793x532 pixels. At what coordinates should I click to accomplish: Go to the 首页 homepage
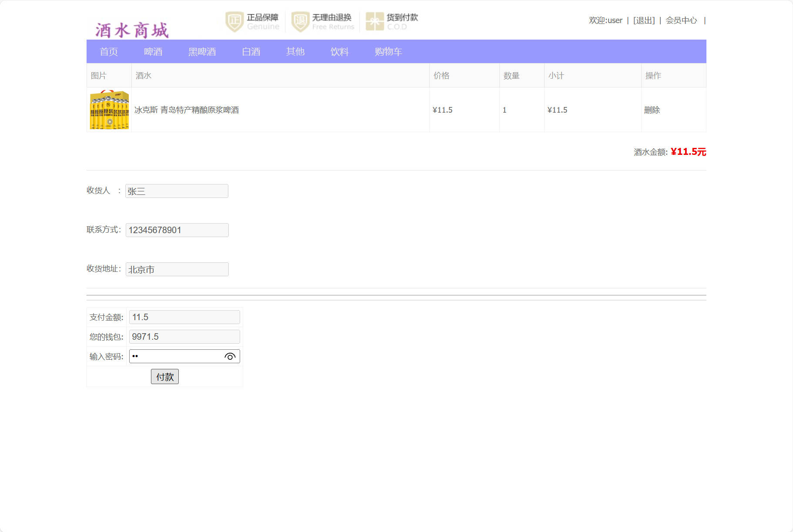pyautogui.click(x=109, y=51)
